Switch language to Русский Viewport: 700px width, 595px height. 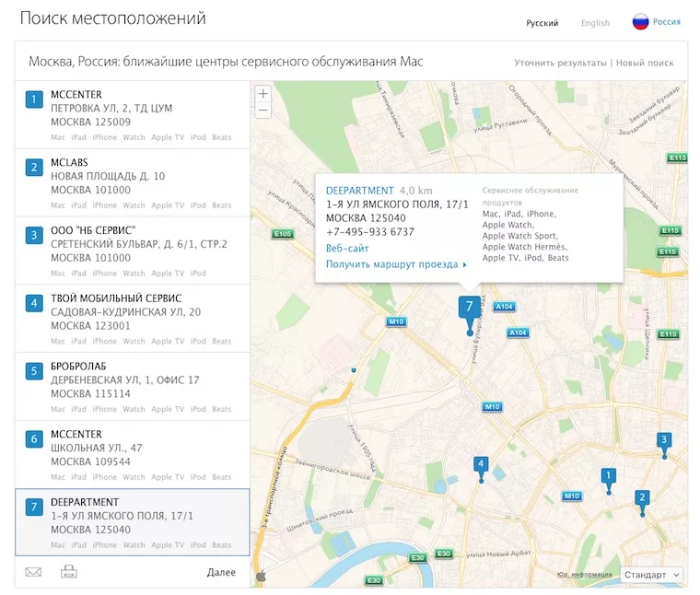[542, 23]
